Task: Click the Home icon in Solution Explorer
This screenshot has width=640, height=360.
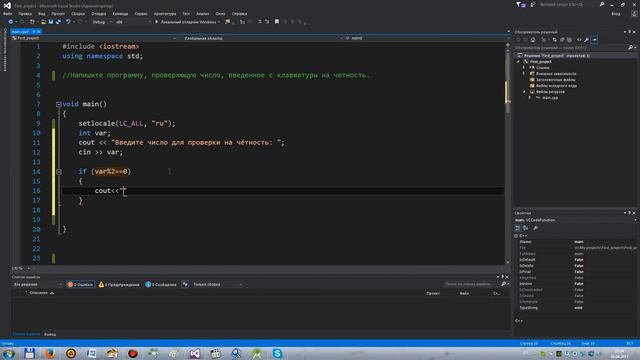Action: pyautogui.click(x=533, y=40)
